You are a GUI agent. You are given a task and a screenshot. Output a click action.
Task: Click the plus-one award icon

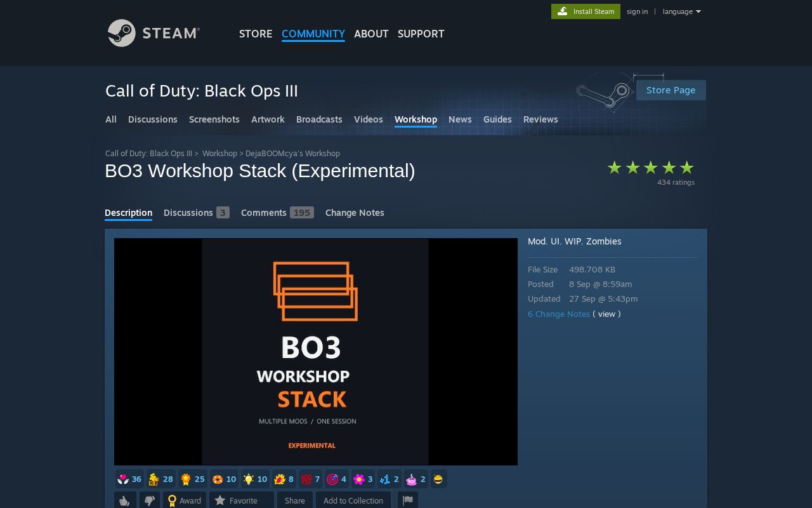(x=384, y=479)
